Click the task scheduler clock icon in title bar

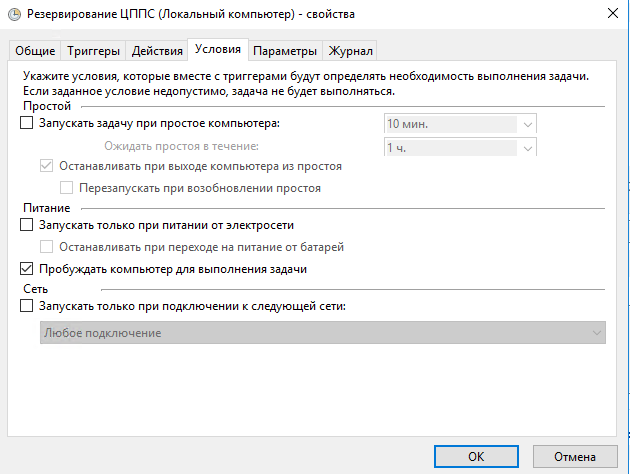point(14,14)
